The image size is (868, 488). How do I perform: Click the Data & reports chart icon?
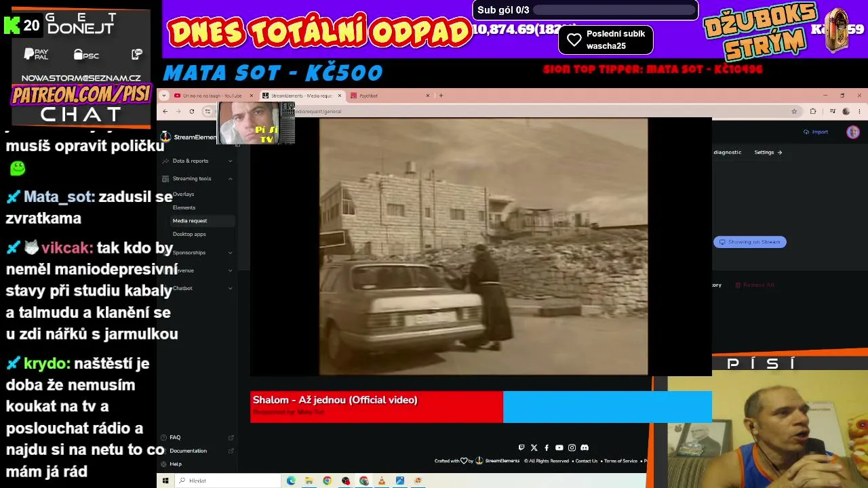click(x=165, y=161)
